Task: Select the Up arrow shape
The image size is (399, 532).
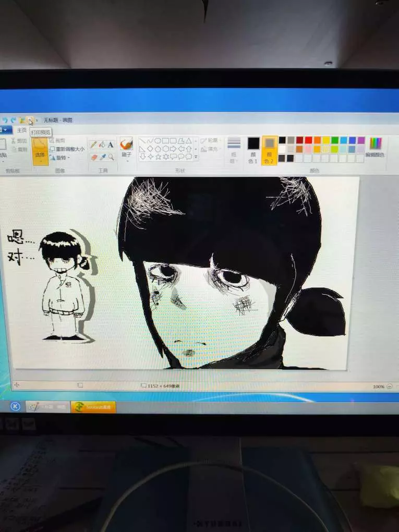Action: pyautogui.click(x=189, y=149)
